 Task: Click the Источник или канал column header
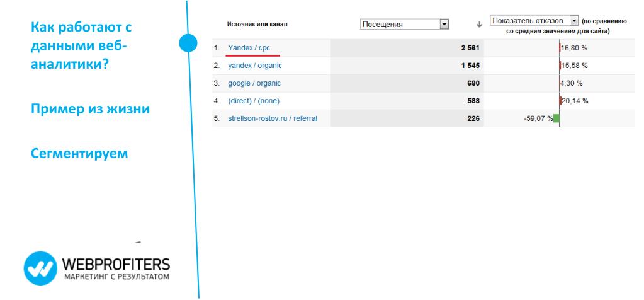(257, 24)
